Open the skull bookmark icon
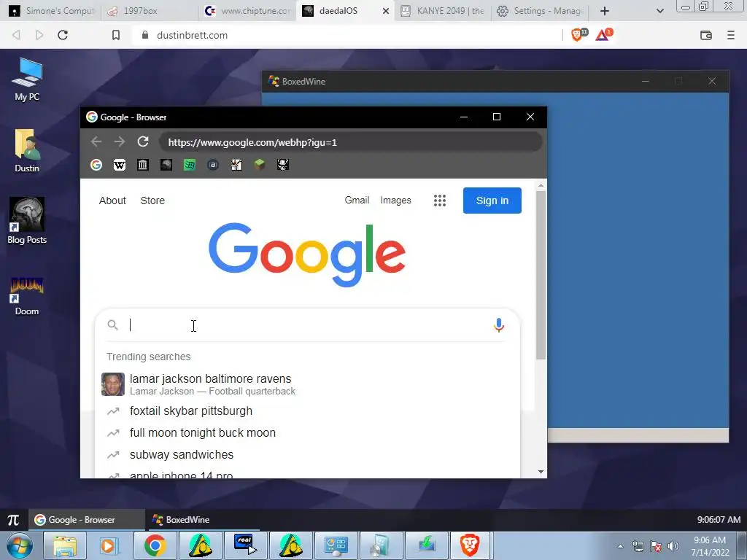 pos(283,165)
